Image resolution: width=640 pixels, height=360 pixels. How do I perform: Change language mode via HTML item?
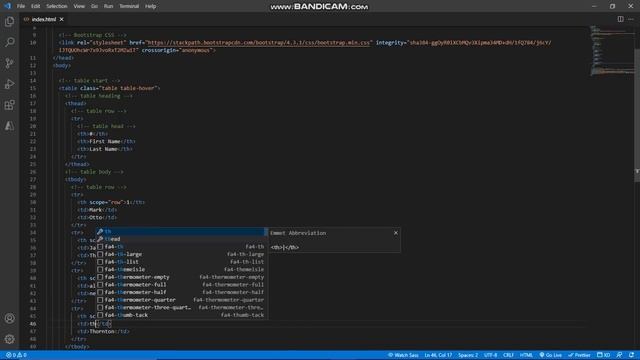tap(526, 355)
